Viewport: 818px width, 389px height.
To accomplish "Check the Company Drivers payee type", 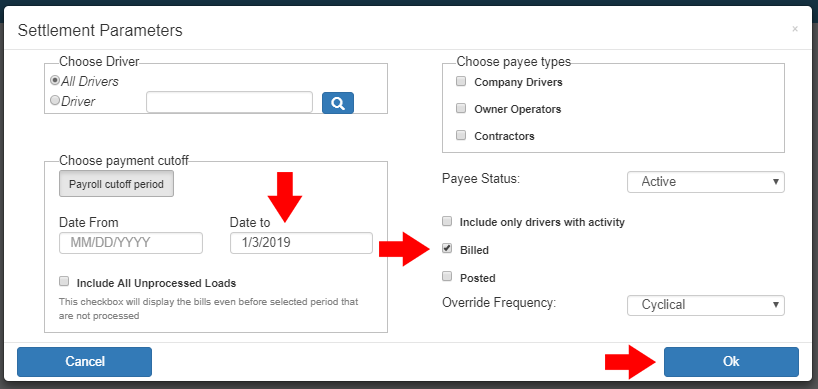I will [x=461, y=81].
